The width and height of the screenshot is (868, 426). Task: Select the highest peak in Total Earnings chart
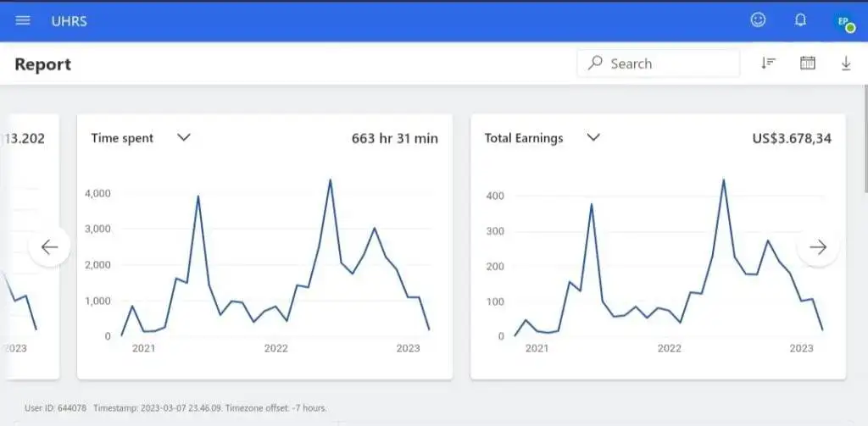tap(723, 180)
